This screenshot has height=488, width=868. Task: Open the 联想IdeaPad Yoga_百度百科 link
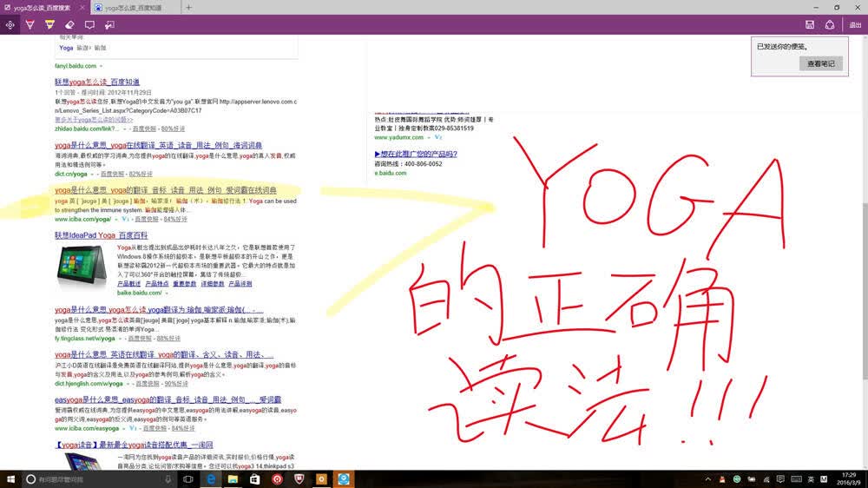pyautogui.click(x=102, y=235)
